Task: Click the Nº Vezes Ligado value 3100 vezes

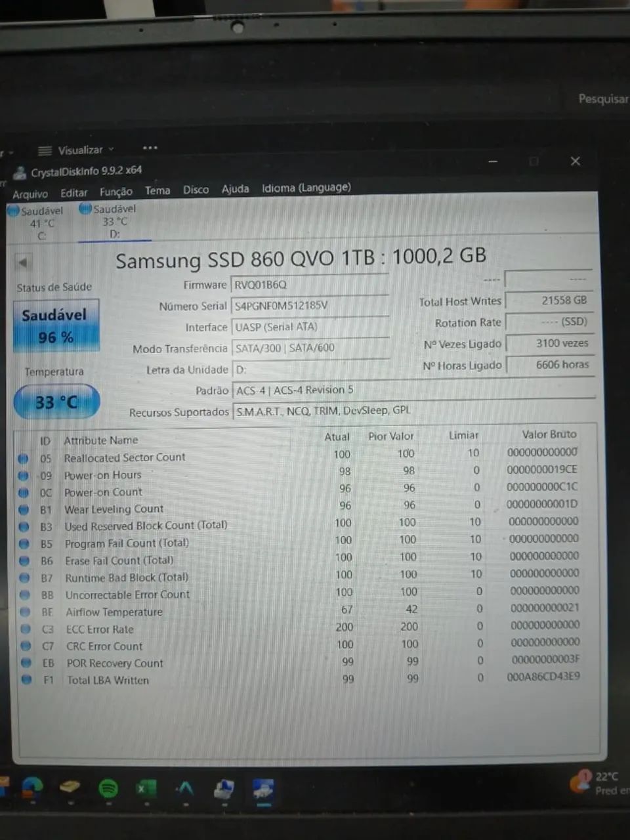Action: coord(550,343)
